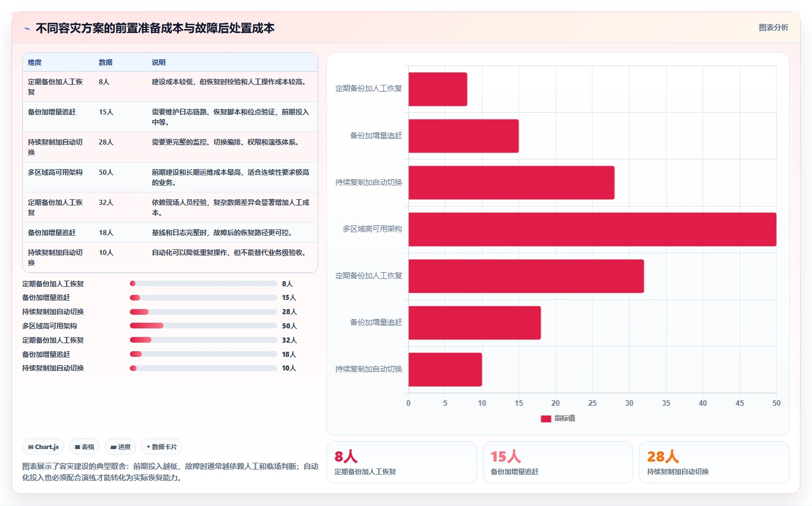Viewport: 812px width, 506px height.
Task: Click the chart bar with value 18
Action: [474, 323]
